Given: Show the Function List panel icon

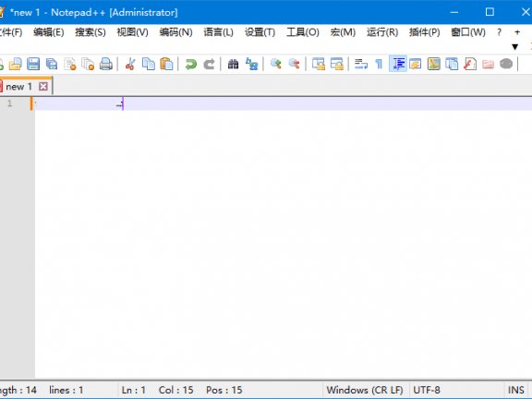Looking at the screenshot, I should [470, 64].
